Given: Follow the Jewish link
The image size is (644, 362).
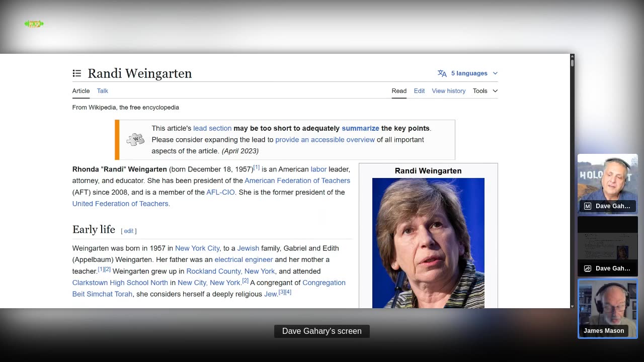Looking at the screenshot, I should click(x=248, y=248).
